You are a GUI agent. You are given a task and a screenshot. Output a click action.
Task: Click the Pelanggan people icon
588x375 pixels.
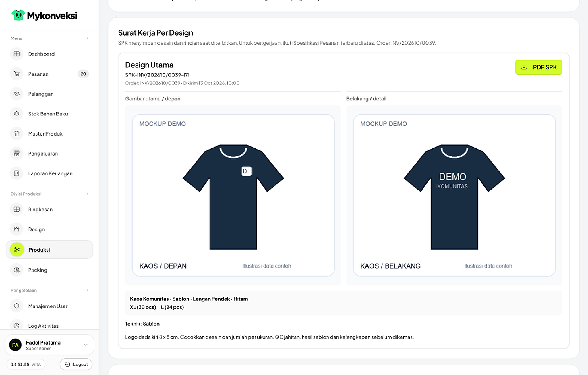[17, 94]
